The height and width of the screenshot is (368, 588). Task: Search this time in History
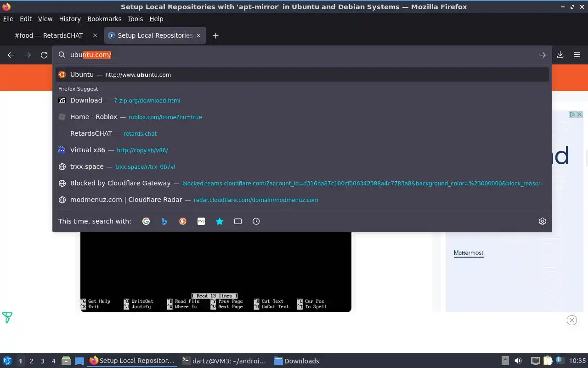click(256, 221)
